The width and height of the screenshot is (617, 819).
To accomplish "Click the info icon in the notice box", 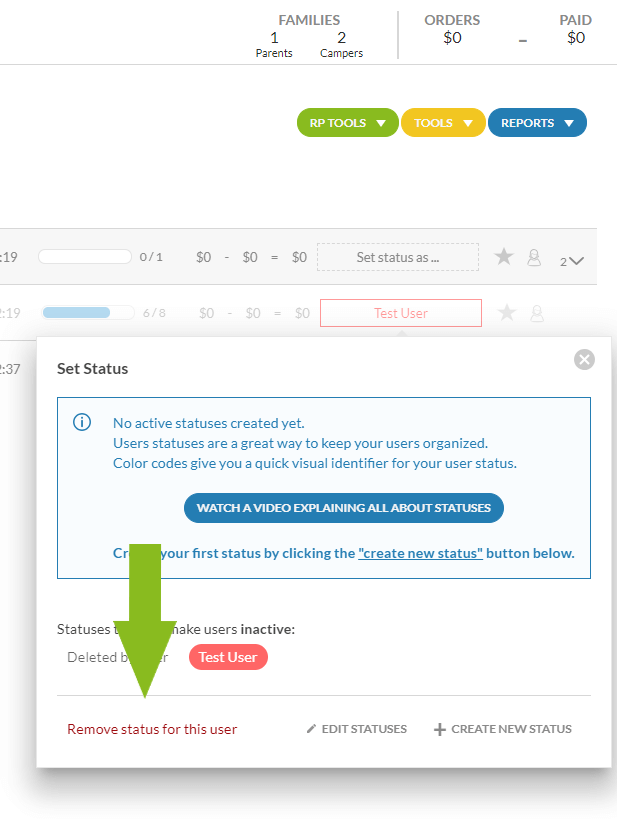I will pos(83,423).
